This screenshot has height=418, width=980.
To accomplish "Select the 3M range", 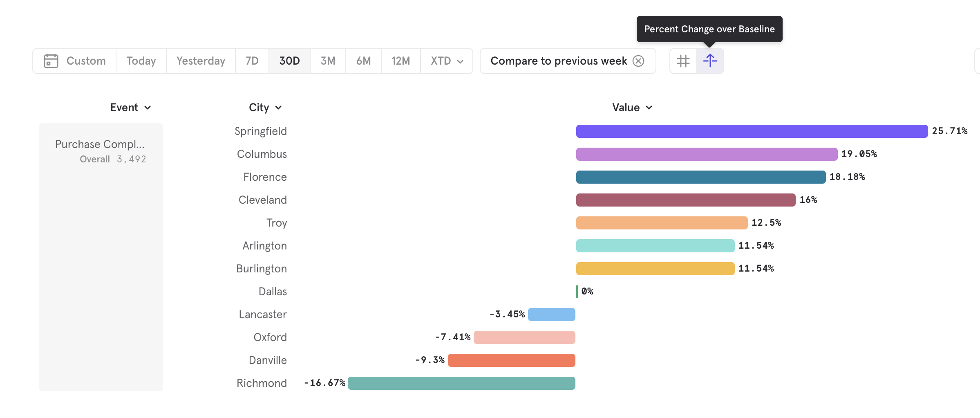I will pyautogui.click(x=328, y=61).
